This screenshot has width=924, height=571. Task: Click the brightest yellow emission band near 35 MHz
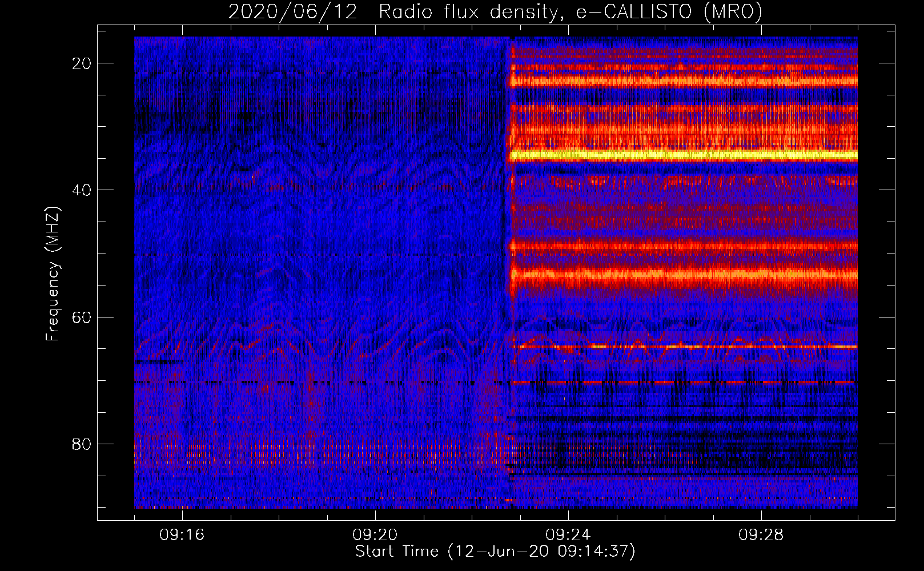click(684, 155)
